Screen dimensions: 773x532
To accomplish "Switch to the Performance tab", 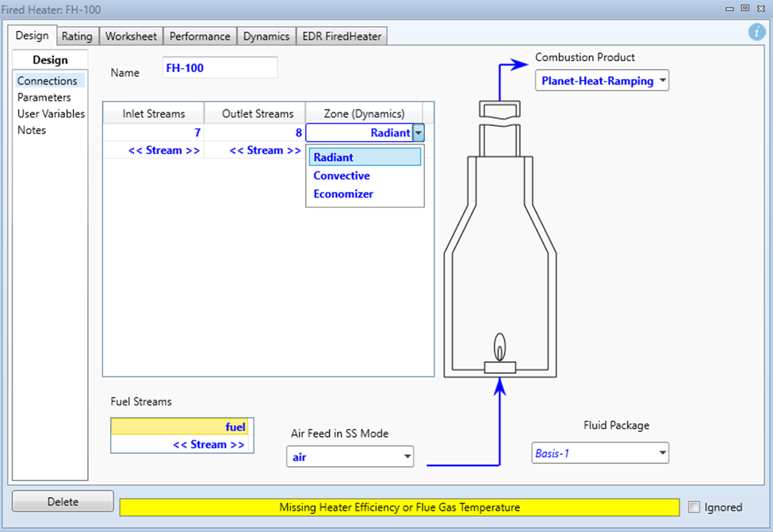I will [200, 36].
